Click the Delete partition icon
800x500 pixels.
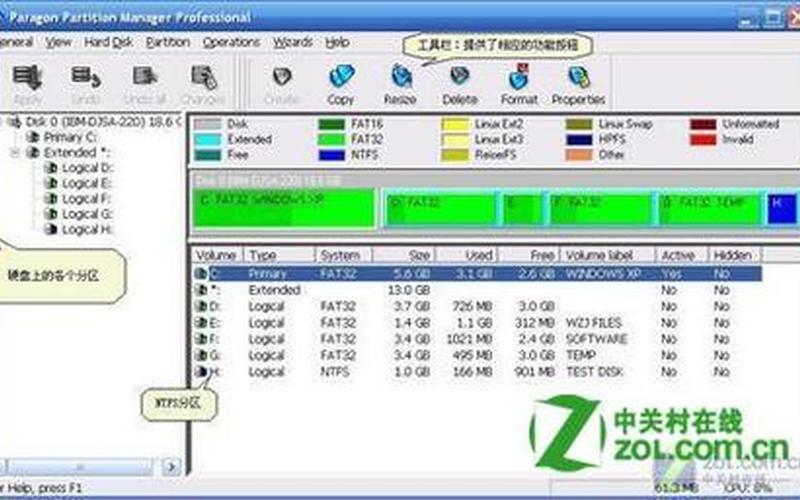[x=460, y=76]
